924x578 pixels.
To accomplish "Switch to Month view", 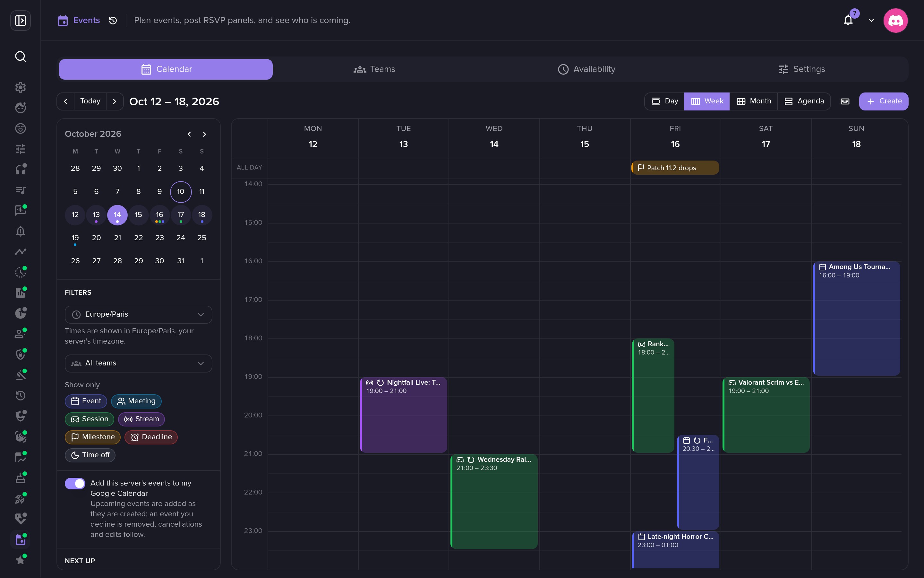I will (754, 101).
